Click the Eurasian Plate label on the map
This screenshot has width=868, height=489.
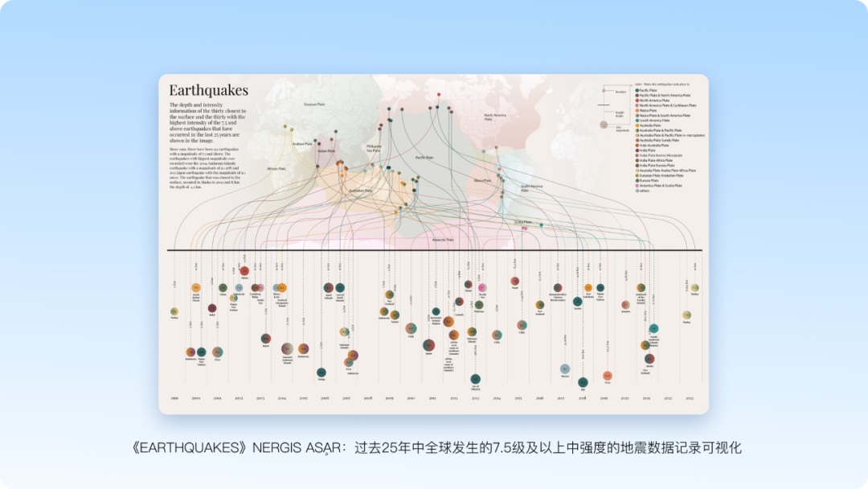pos(314,104)
